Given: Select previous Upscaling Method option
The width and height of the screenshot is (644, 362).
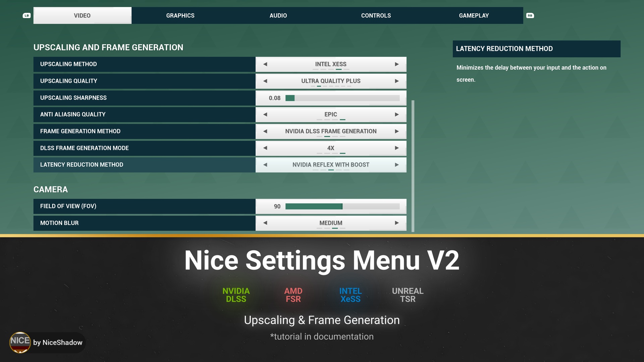Looking at the screenshot, I should [x=265, y=64].
